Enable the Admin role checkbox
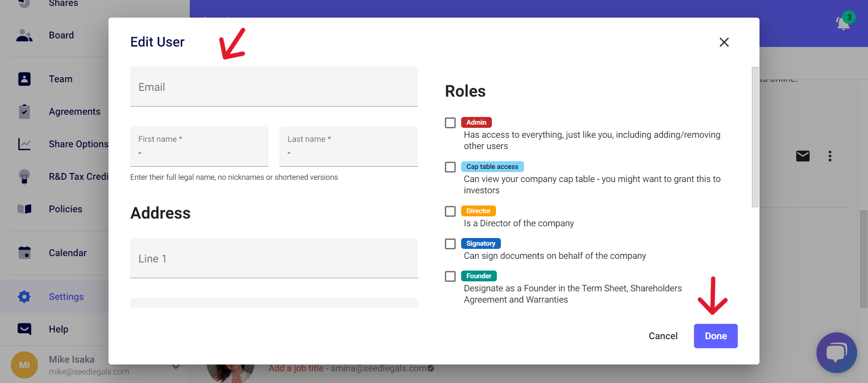The image size is (868, 383). [x=450, y=123]
